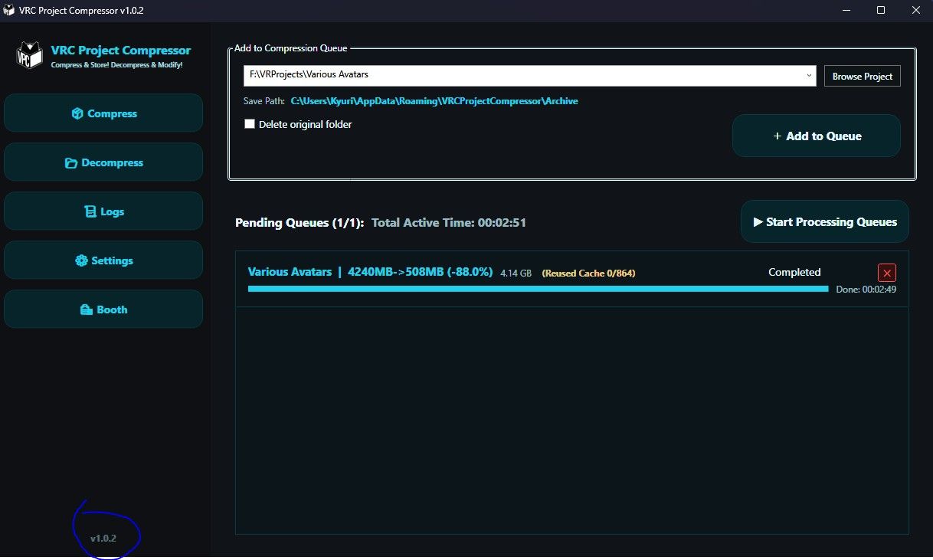Click the Various Avatars progress bar
The width and height of the screenshot is (933, 560).
click(x=538, y=289)
